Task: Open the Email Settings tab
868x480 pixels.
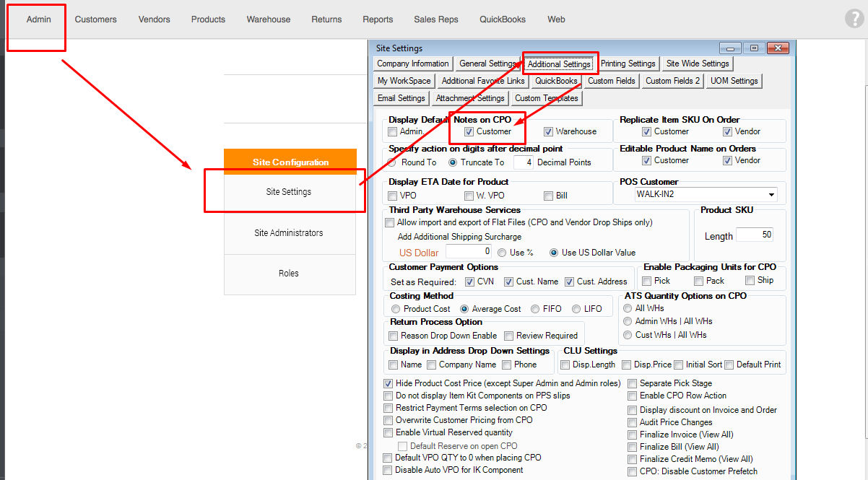Action: (402, 98)
